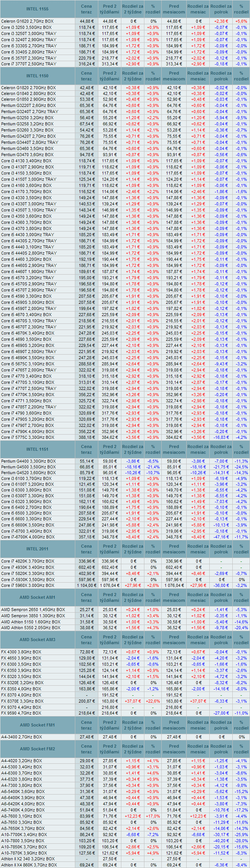Click the '-47,16 €' half-year difference value

point(221,537)
